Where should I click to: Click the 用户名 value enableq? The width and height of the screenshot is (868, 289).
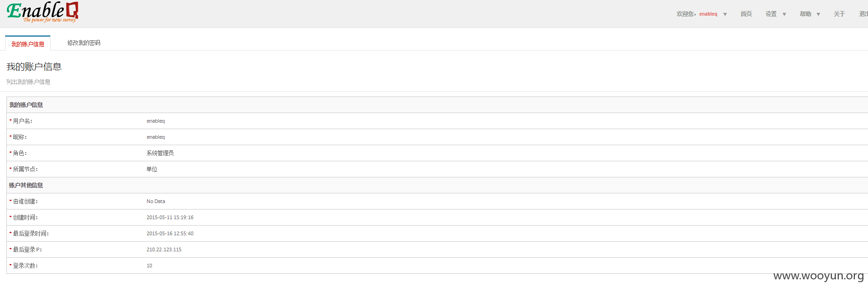coord(156,121)
